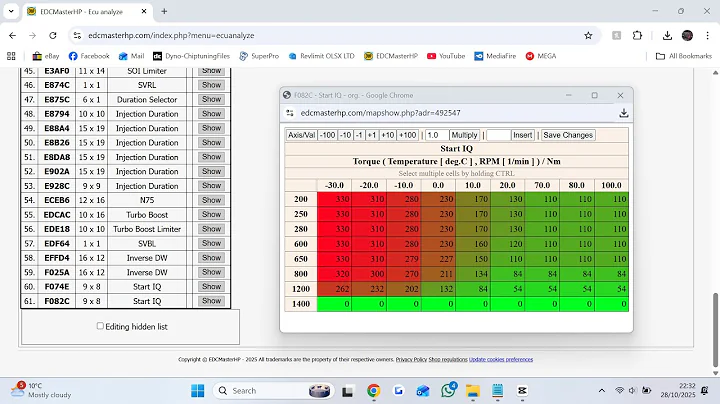
Task: Open a new browser tab
Action: (x=164, y=11)
